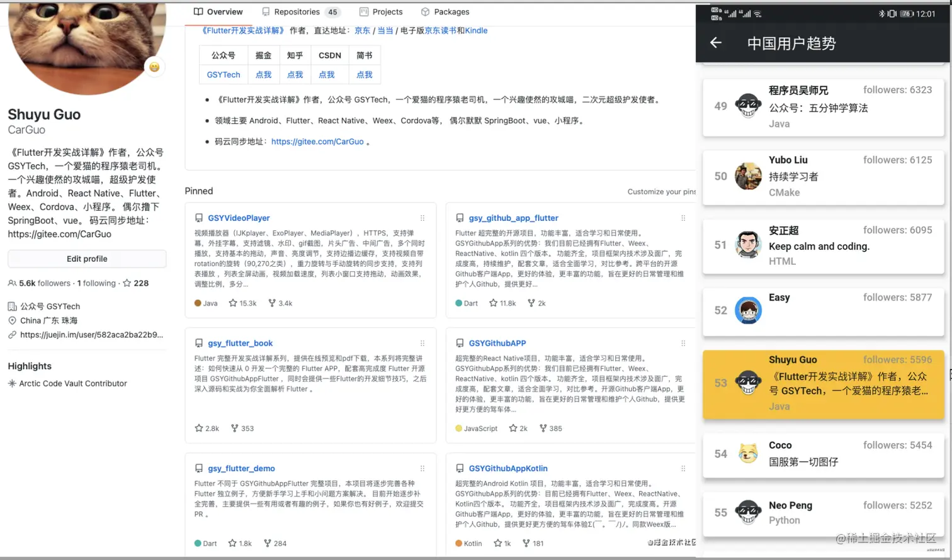This screenshot has width=952, height=560.
Task: Tap the highlighted Shuyu Guo rank 53 card
Action: tap(824, 384)
